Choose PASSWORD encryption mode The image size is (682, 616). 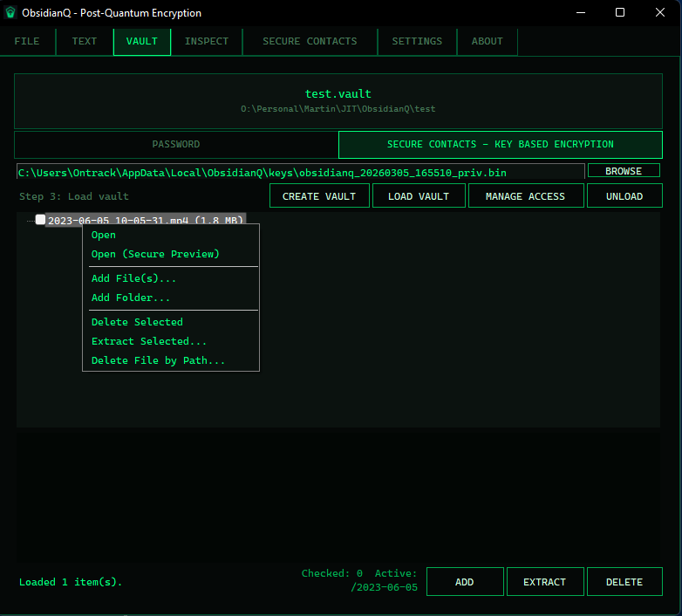176,145
